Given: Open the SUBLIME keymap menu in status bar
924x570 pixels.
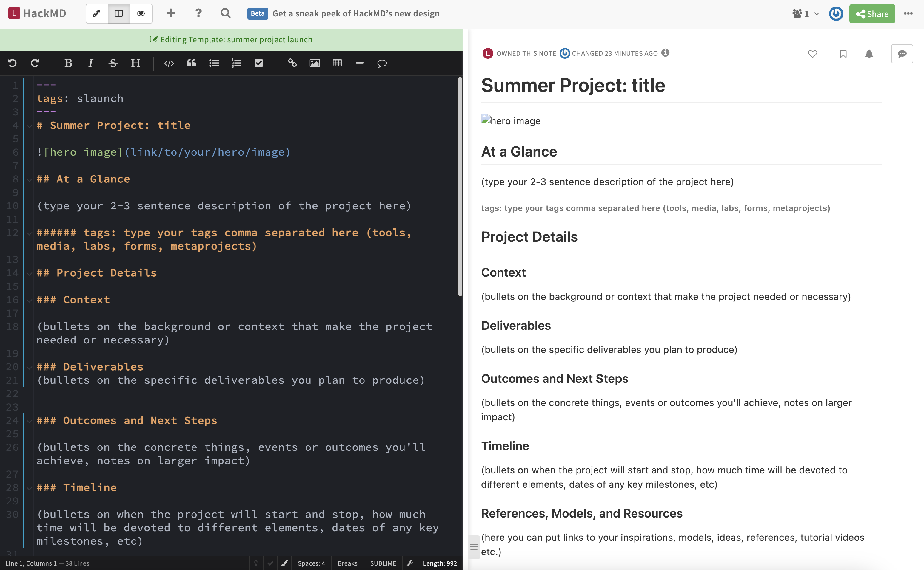Looking at the screenshot, I should (383, 563).
